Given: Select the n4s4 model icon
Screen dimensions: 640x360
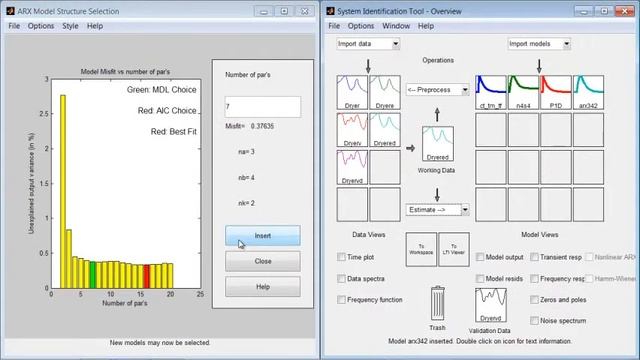Looking at the screenshot, I should pos(523,92).
